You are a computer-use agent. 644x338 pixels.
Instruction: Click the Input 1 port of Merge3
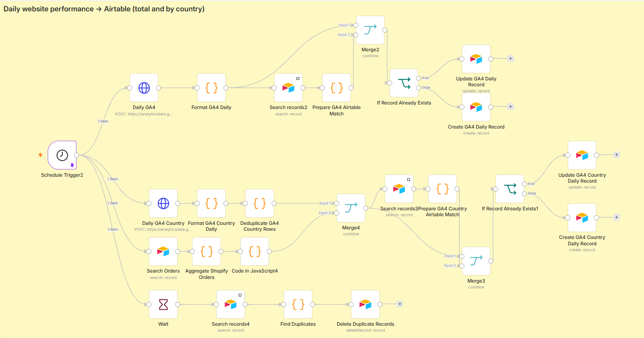click(x=462, y=256)
